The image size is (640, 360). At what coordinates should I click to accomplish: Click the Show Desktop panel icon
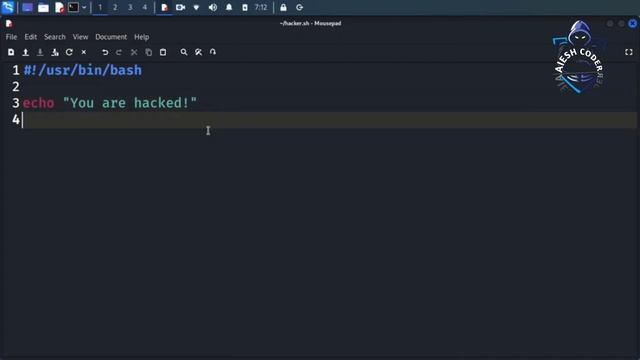[27, 7]
